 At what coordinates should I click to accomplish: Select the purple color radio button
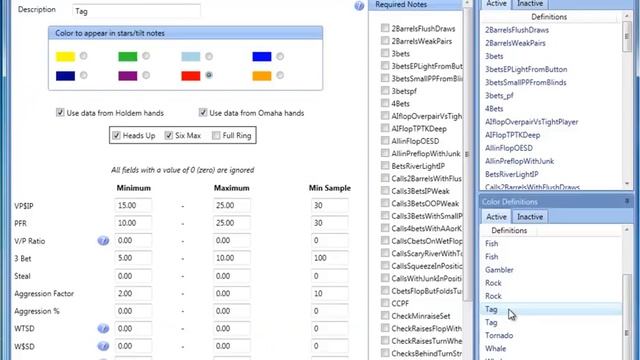(146, 75)
